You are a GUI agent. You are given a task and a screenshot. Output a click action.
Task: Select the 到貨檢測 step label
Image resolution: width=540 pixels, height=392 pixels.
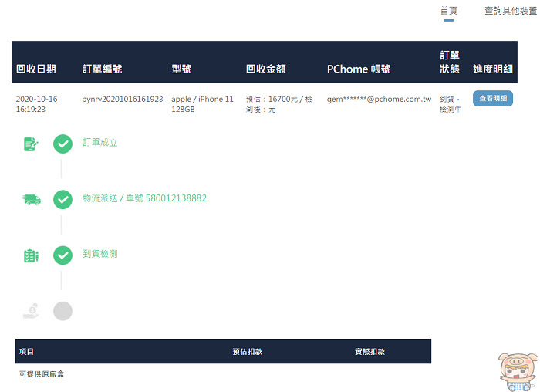[x=100, y=254]
